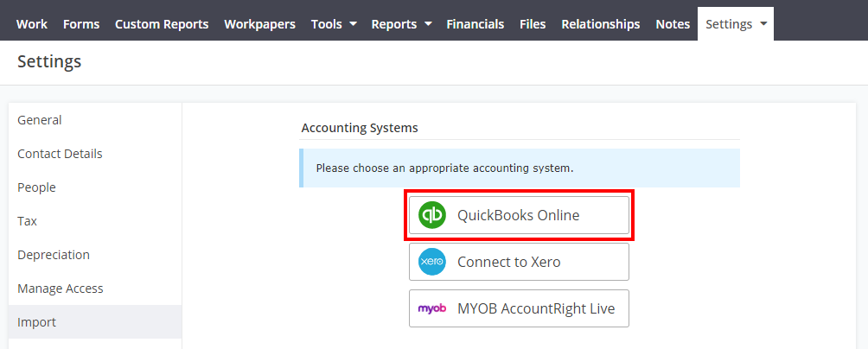Go to the Notes tab
This screenshot has height=349, width=868.
(673, 24)
